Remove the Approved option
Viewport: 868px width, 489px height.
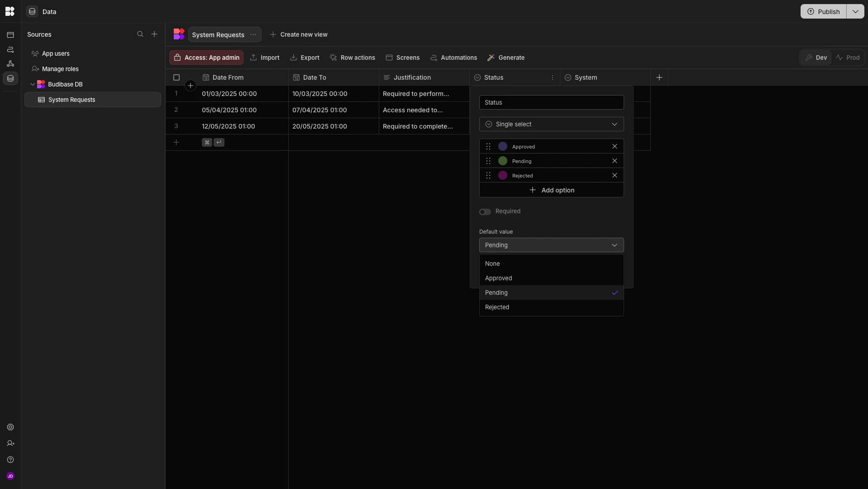[x=615, y=146]
